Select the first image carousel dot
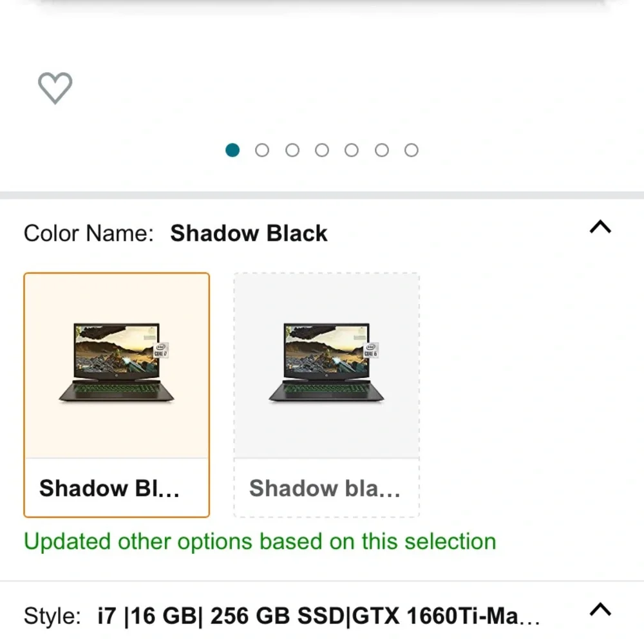The height and width of the screenshot is (644, 644). tap(232, 150)
